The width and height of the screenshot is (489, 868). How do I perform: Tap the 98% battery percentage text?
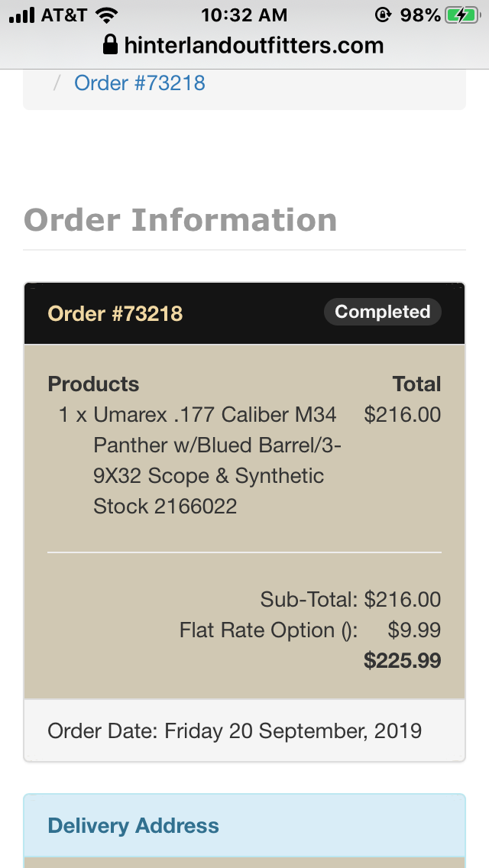(x=420, y=15)
